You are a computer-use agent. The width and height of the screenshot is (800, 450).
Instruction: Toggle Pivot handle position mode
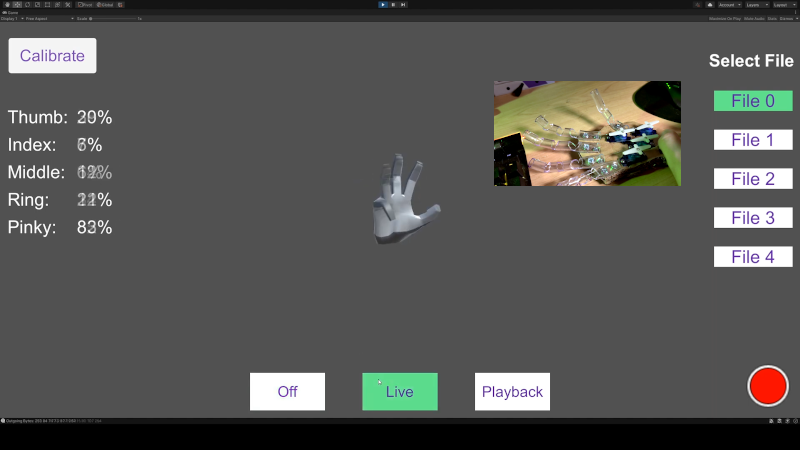point(86,5)
